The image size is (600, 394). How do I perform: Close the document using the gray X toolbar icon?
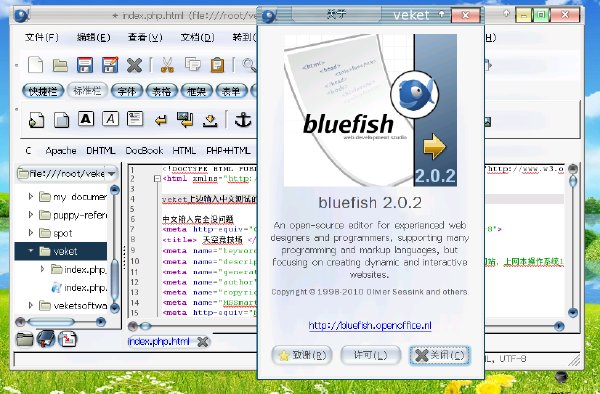(x=134, y=65)
